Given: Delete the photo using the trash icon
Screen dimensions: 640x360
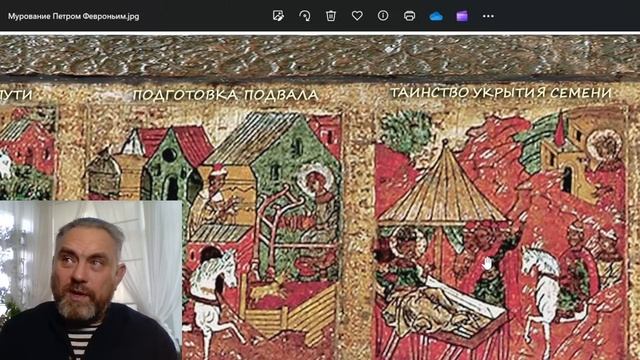Looking at the screenshot, I should (x=331, y=16).
